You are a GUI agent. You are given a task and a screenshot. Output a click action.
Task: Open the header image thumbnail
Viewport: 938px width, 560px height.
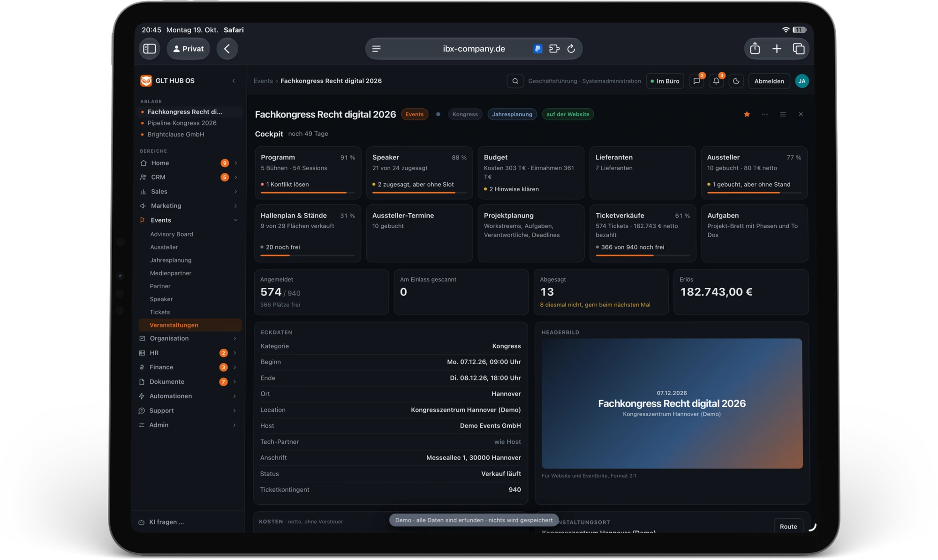pyautogui.click(x=672, y=403)
